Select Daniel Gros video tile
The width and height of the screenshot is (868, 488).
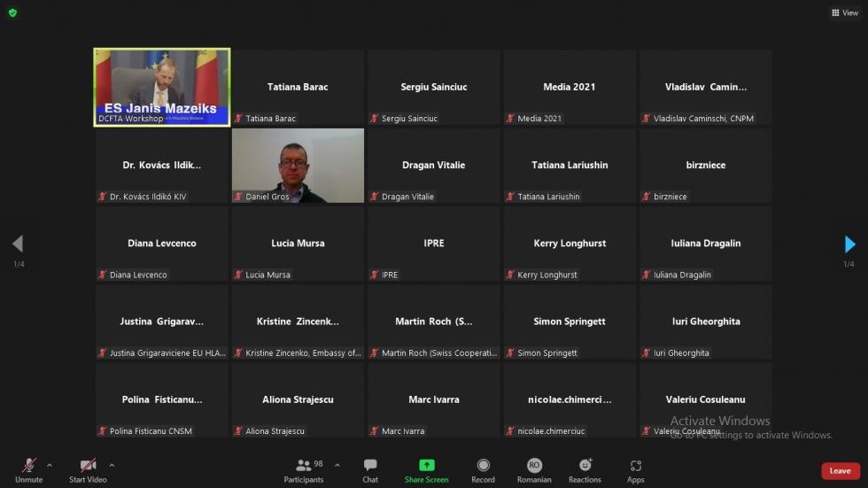point(298,166)
